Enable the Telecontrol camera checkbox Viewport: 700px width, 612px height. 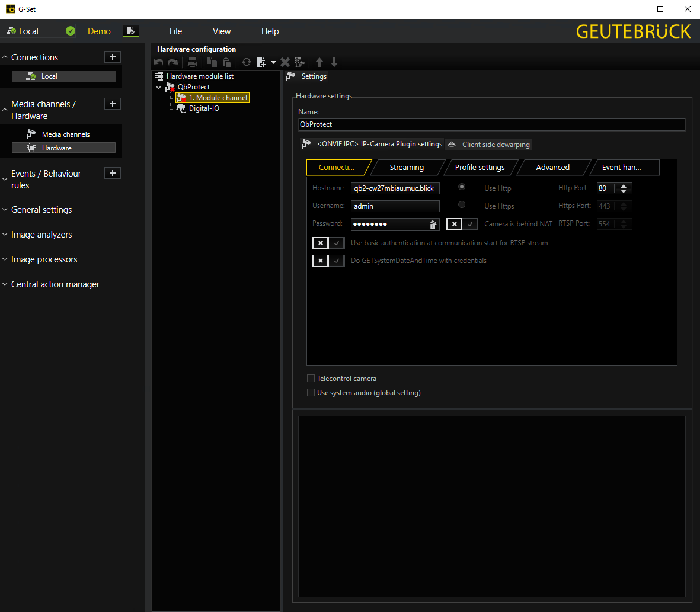pos(311,379)
